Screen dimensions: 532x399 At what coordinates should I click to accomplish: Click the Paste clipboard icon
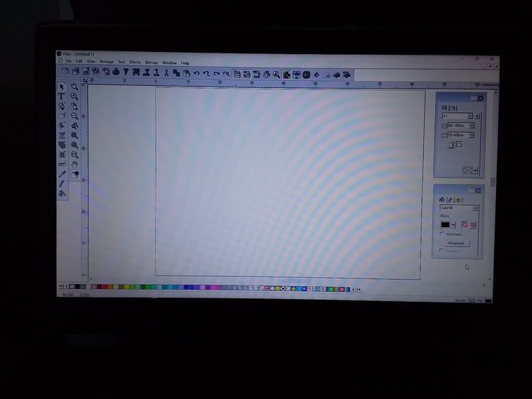(186, 73)
